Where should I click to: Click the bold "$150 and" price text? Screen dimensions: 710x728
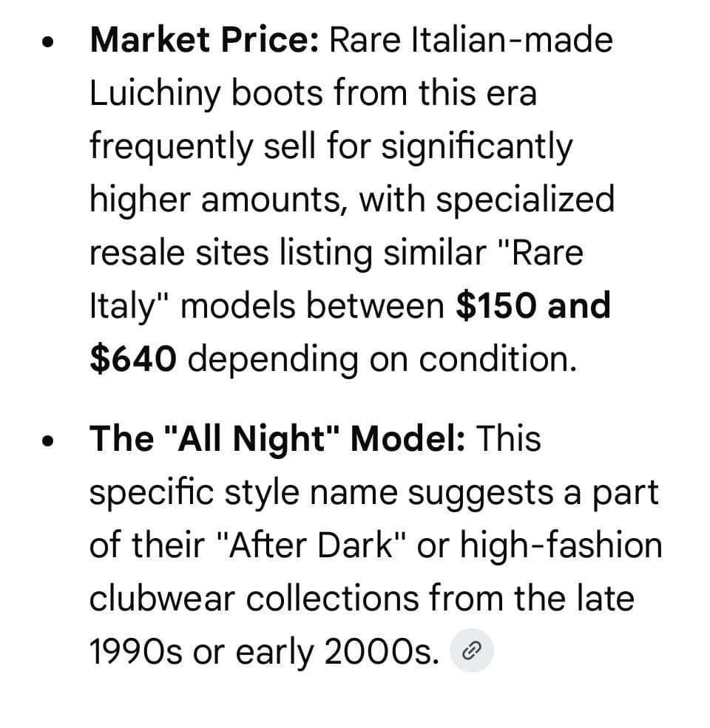point(533,305)
